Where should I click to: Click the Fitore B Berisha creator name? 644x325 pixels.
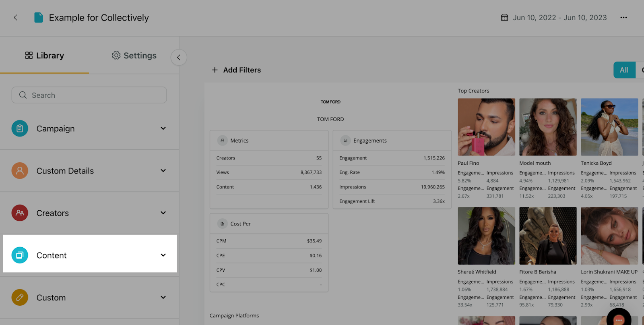coord(538,272)
